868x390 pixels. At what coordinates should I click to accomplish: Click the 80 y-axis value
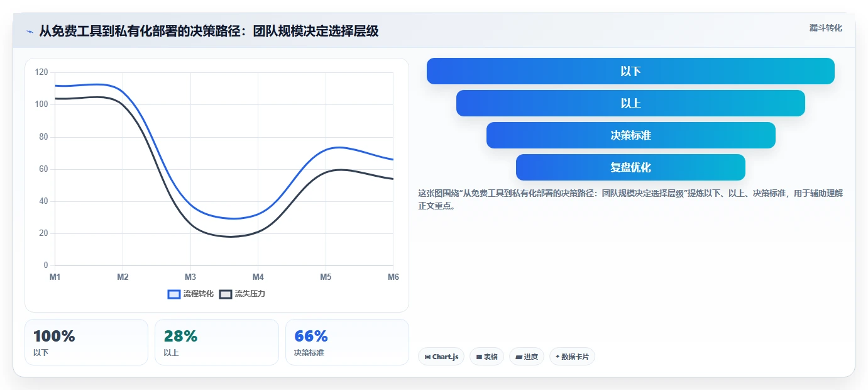point(43,136)
